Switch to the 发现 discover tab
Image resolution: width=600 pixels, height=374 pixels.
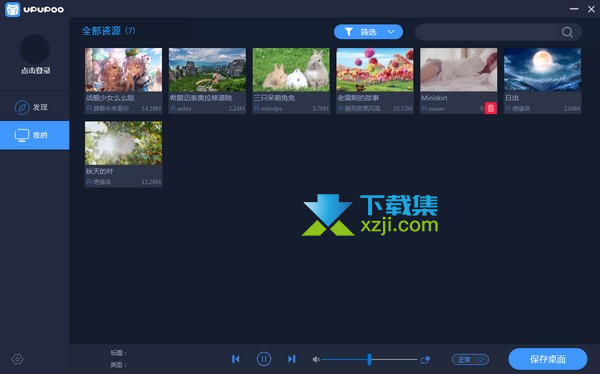click(x=34, y=107)
